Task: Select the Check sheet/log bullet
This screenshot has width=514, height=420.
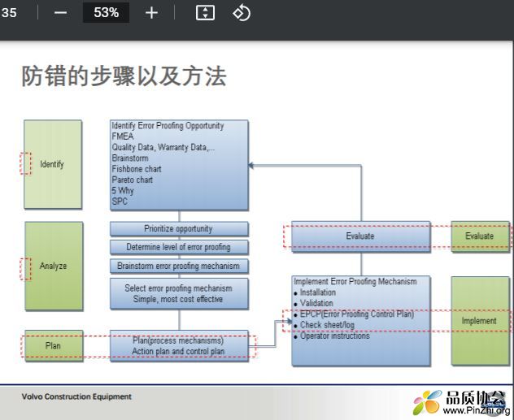Action: tap(325, 325)
